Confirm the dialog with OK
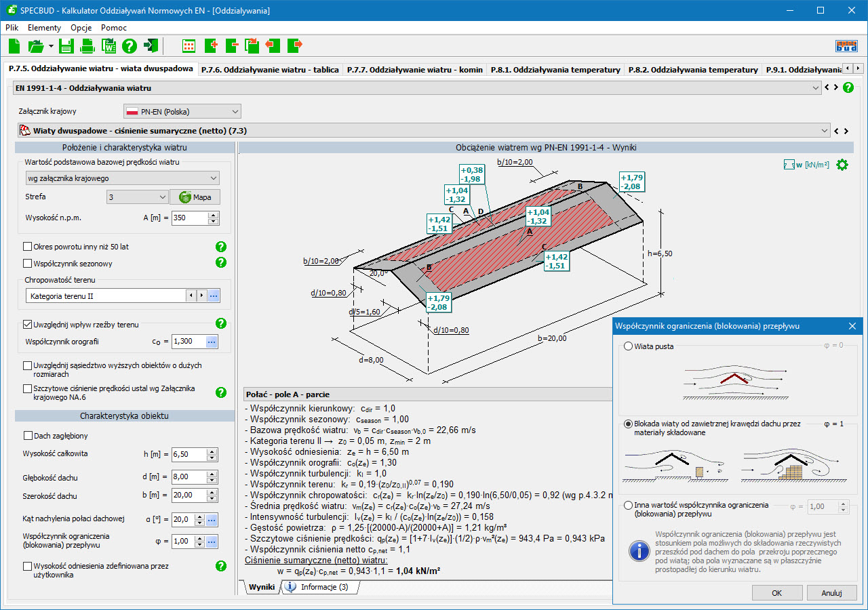The height and width of the screenshot is (610, 868). click(x=776, y=593)
